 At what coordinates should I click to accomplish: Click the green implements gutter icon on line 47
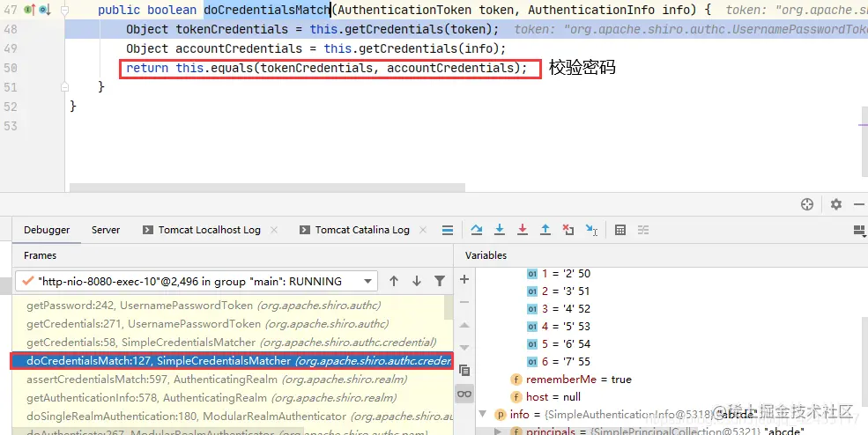tap(29, 10)
